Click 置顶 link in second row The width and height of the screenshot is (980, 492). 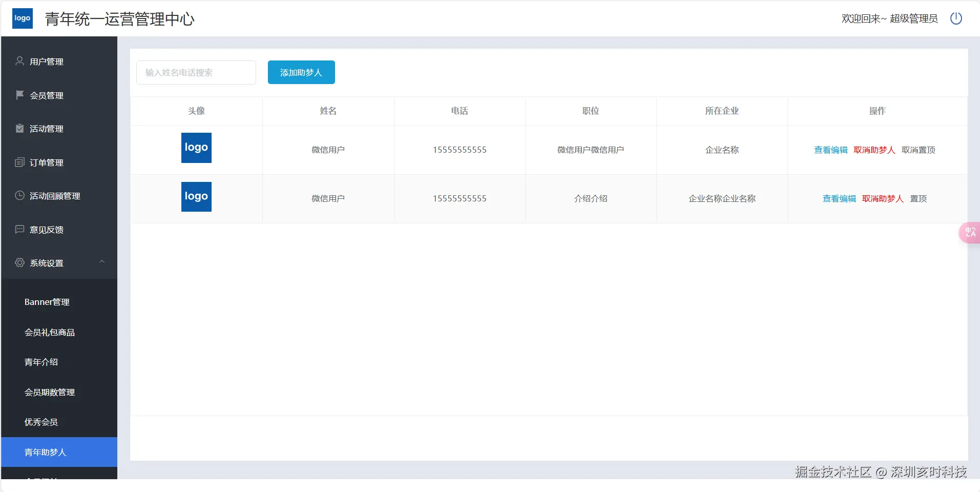click(919, 198)
